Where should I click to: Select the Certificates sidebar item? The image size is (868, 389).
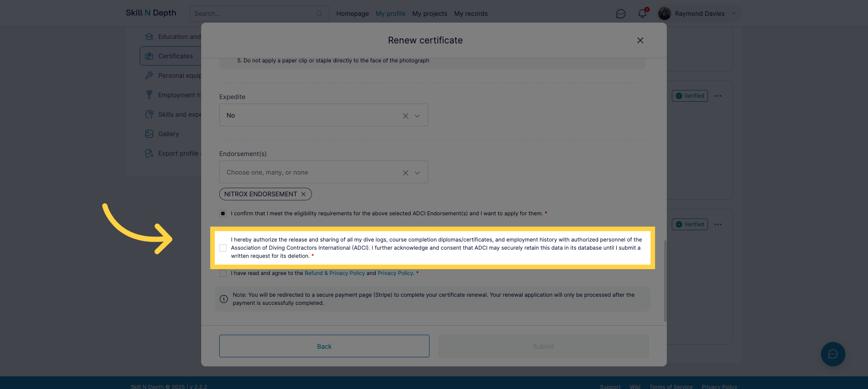point(171,56)
